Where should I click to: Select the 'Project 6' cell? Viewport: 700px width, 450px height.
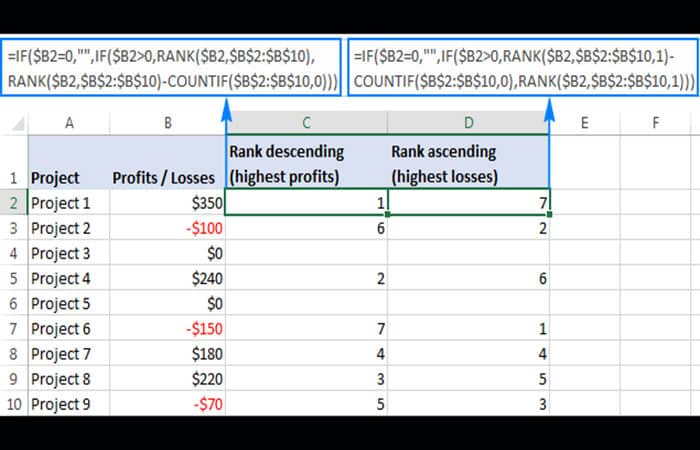tap(69, 328)
